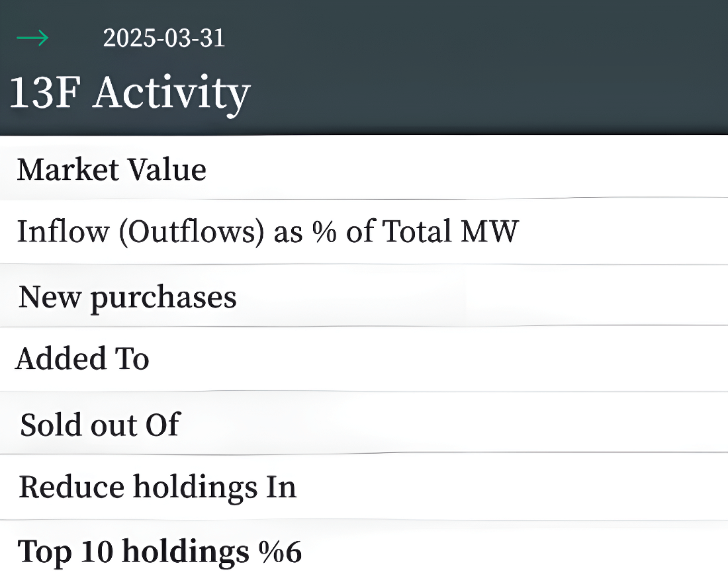
Task: Click empty value area of Sold out Of row
Action: tap(454, 423)
